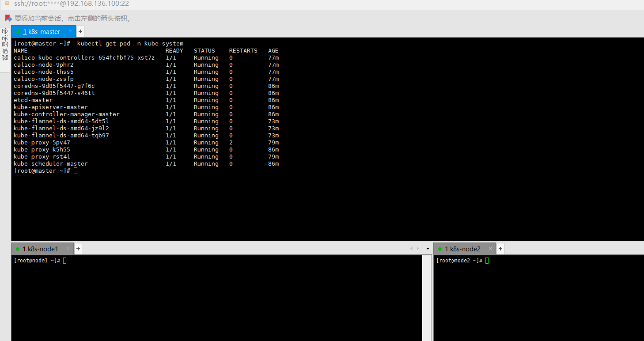Click kube-flannel-ds-amd64-jz9l2 pod name
Screen dimensions: 644x341
click(61, 128)
